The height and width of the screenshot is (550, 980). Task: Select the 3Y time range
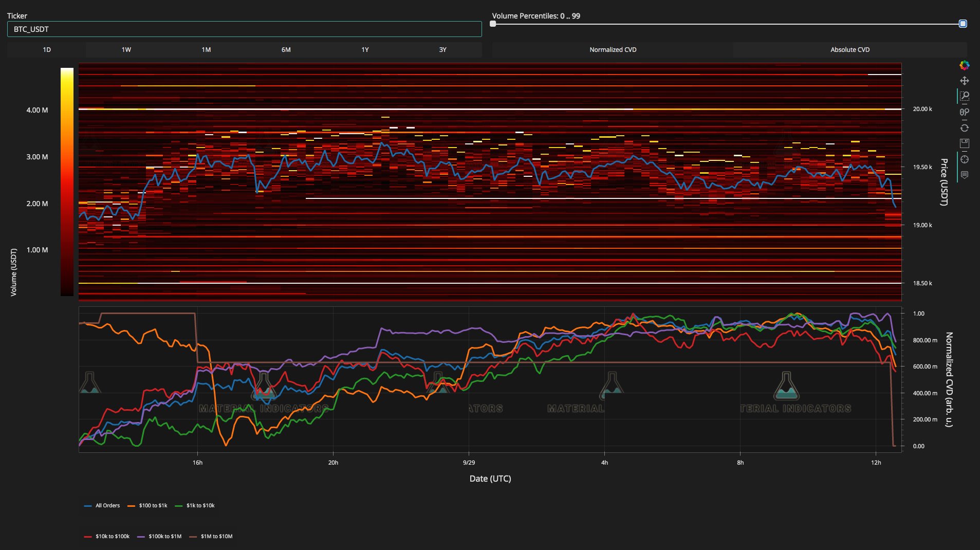[x=442, y=50]
